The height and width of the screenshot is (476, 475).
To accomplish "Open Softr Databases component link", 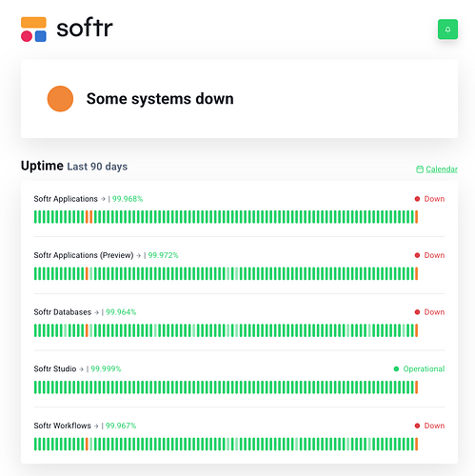I will 63,312.
